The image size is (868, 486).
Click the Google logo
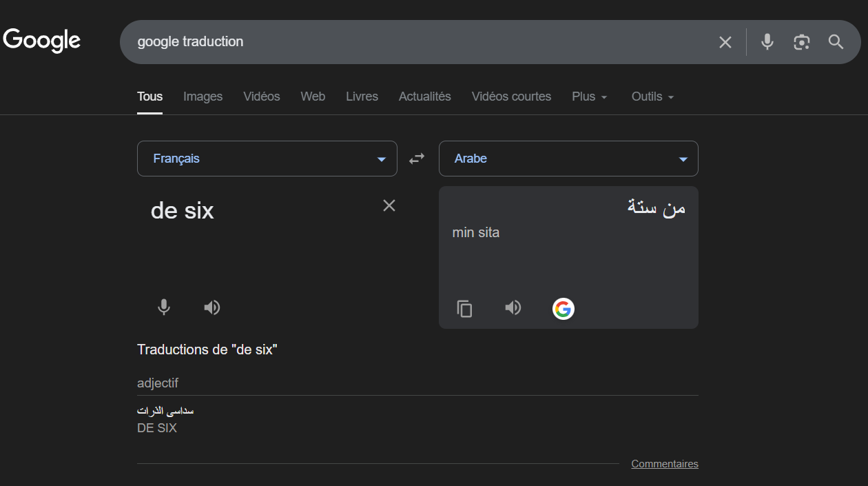coord(42,41)
